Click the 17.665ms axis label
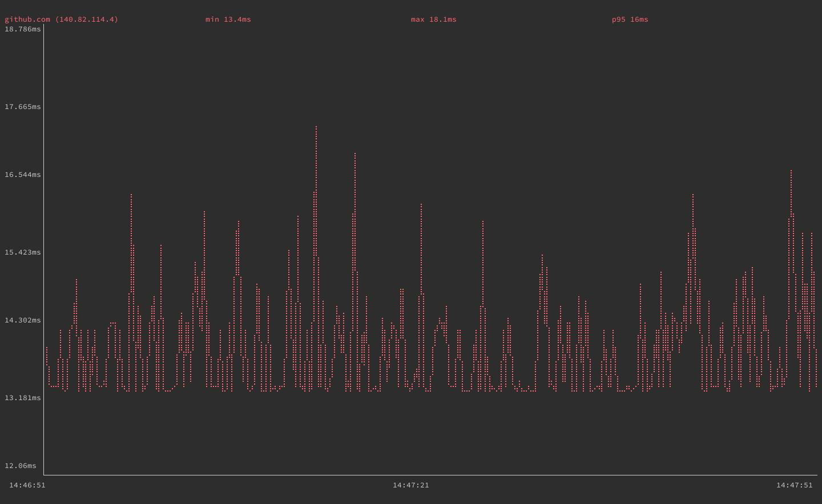The image size is (822, 504). pyautogui.click(x=22, y=107)
